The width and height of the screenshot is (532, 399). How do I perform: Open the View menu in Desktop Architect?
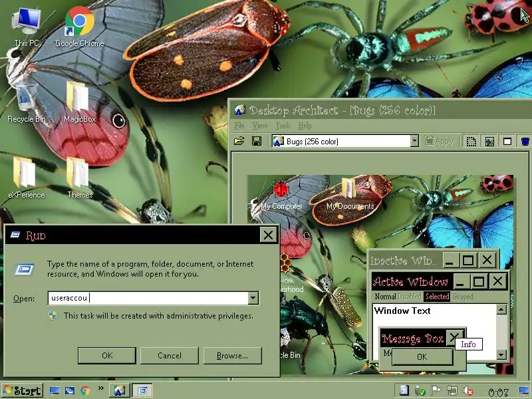[260, 126]
